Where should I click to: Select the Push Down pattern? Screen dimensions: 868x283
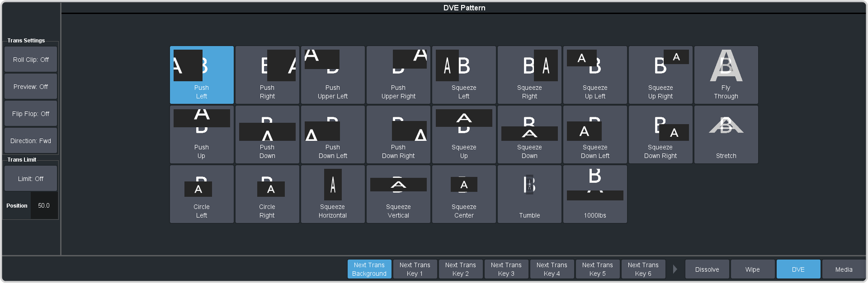tap(267, 135)
